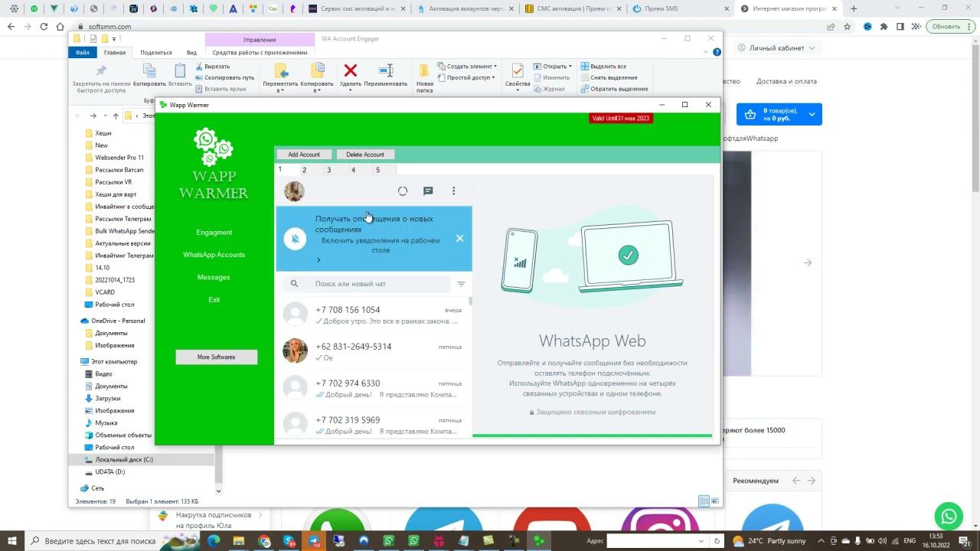Open Engagment section in Wapp Warmer sidebar
The image size is (980, 551).
click(x=214, y=233)
